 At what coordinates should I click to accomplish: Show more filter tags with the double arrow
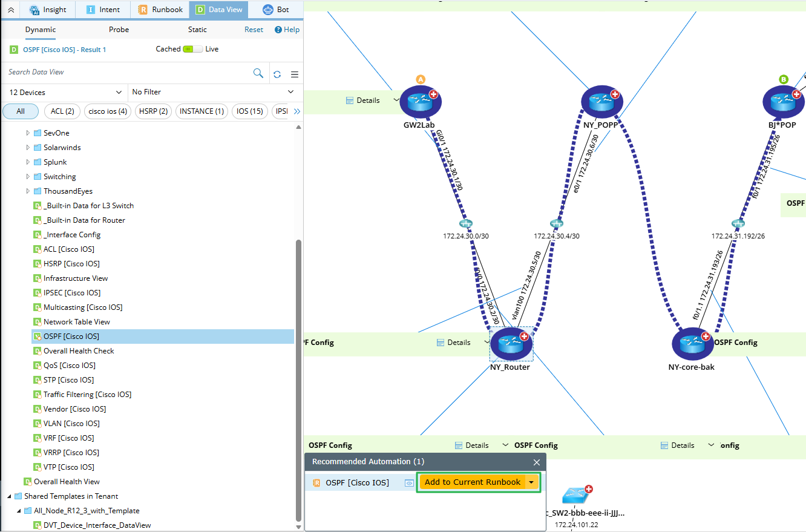297,111
